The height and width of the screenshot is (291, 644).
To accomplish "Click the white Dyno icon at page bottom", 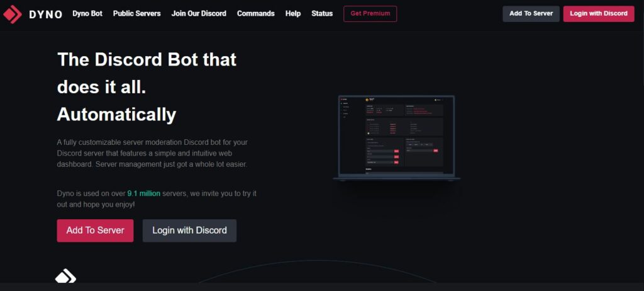I will tap(65, 276).
